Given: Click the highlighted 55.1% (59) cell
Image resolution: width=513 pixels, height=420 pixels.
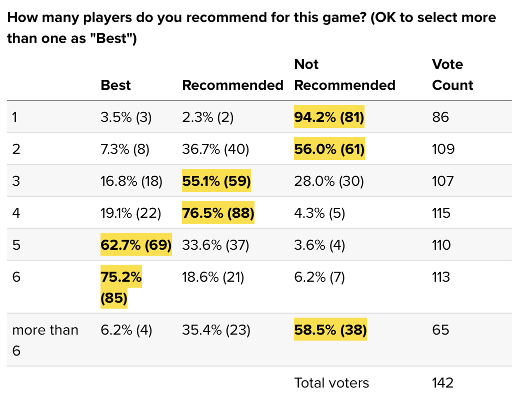Looking at the screenshot, I should point(216,180).
